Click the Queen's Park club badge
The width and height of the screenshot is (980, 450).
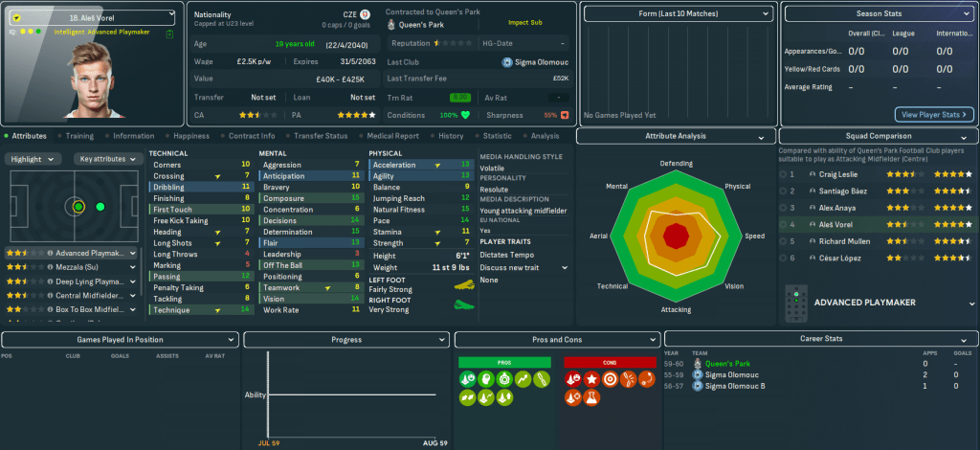392,26
